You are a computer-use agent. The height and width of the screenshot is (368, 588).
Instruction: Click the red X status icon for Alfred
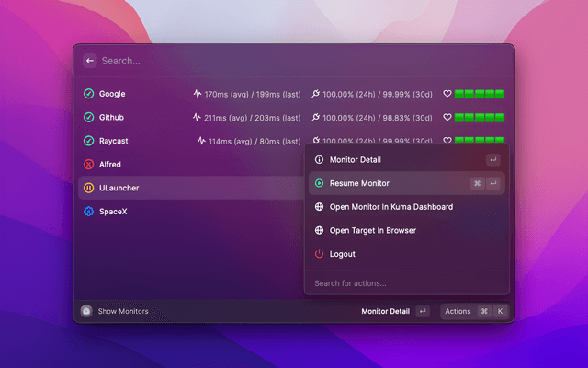click(89, 165)
